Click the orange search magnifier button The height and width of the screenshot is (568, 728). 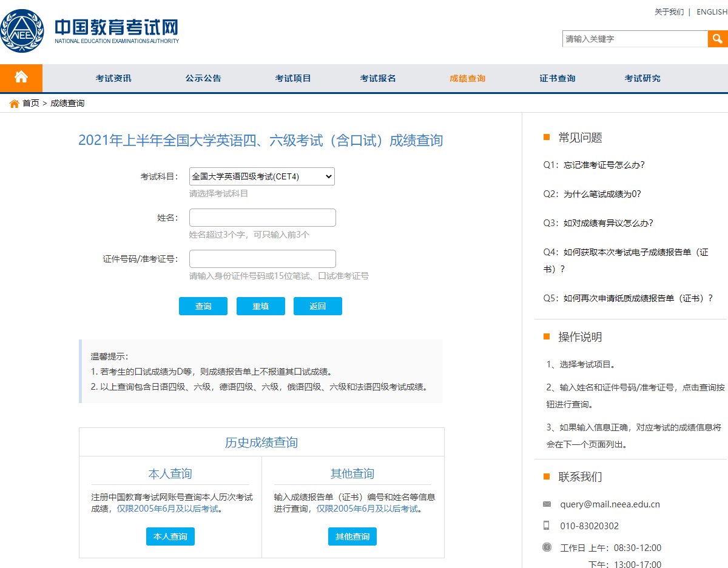pyautogui.click(x=717, y=39)
